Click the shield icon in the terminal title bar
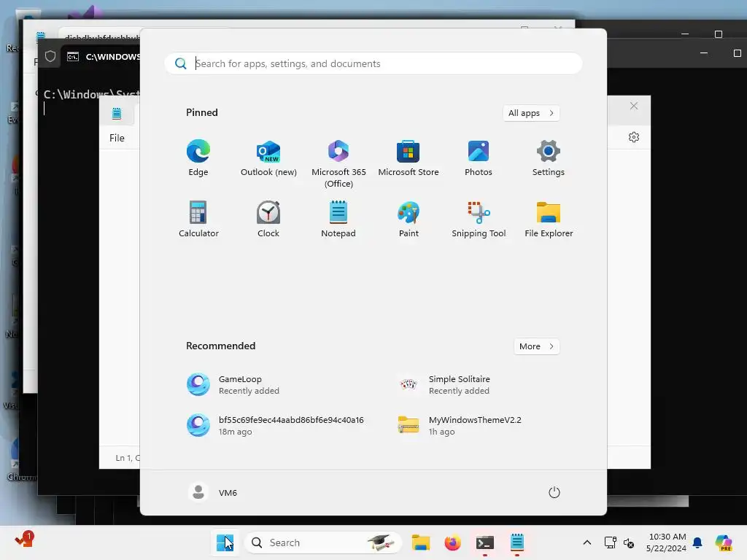This screenshot has width=747, height=560. [x=50, y=57]
